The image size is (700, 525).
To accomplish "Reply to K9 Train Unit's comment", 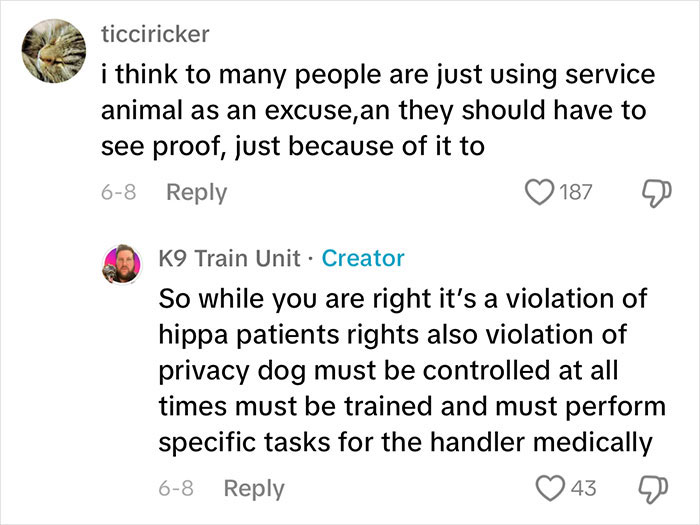I will click(253, 488).
